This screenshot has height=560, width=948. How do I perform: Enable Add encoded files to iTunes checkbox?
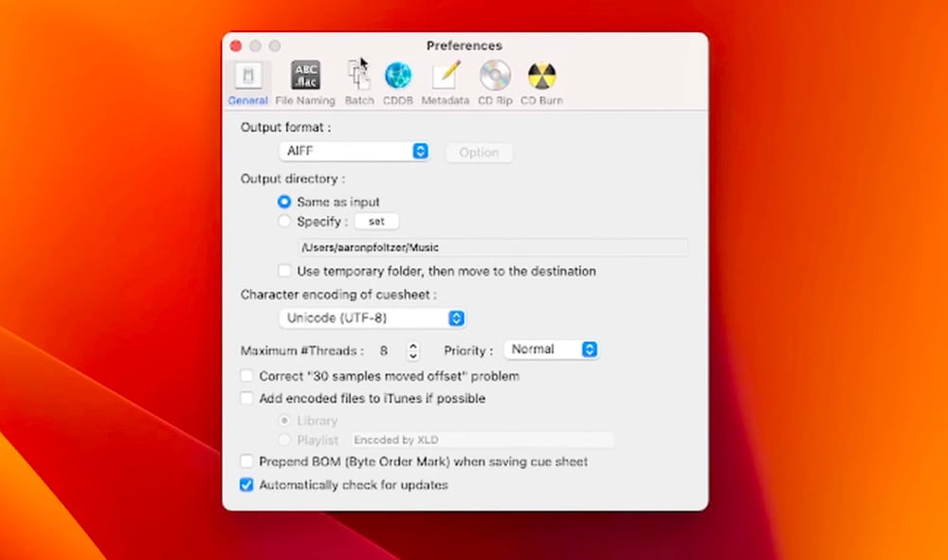[x=246, y=398]
